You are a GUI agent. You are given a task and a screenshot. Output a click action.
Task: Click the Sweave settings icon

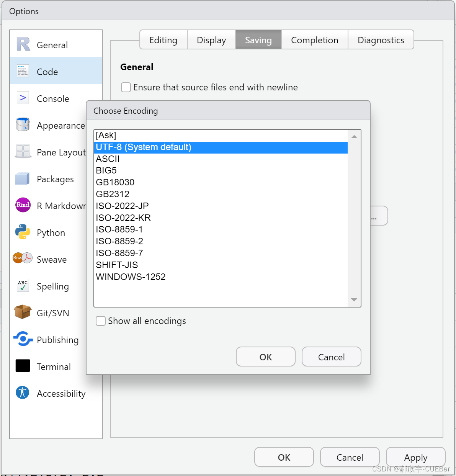click(23, 259)
